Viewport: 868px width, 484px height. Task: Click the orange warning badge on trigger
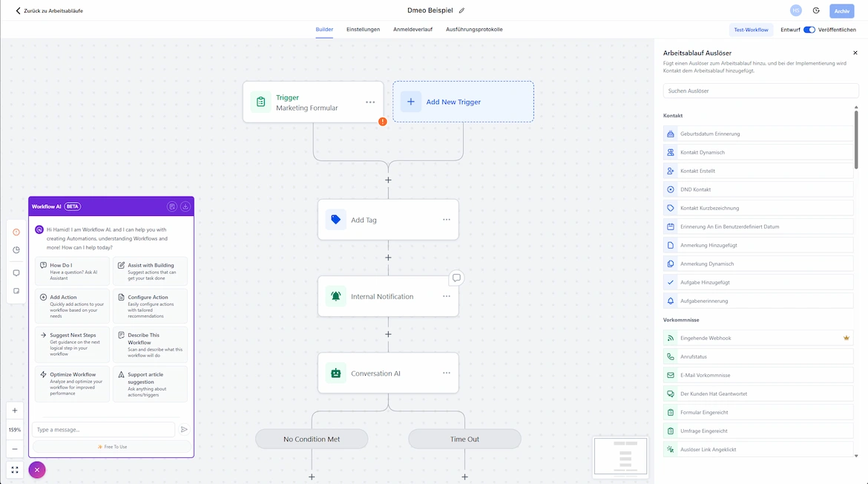[x=383, y=121]
